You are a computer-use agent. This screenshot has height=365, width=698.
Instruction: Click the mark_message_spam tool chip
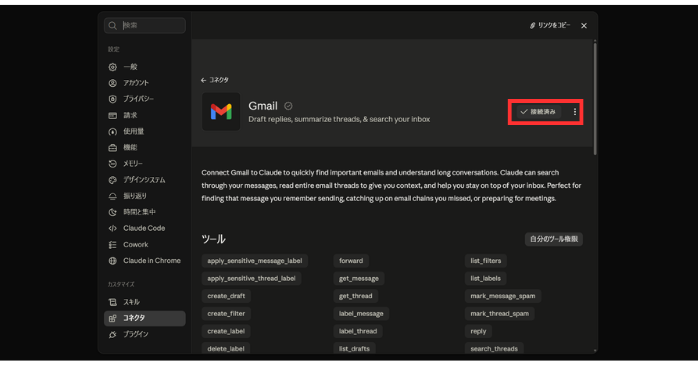pyautogui.click(x=503, y=296)
